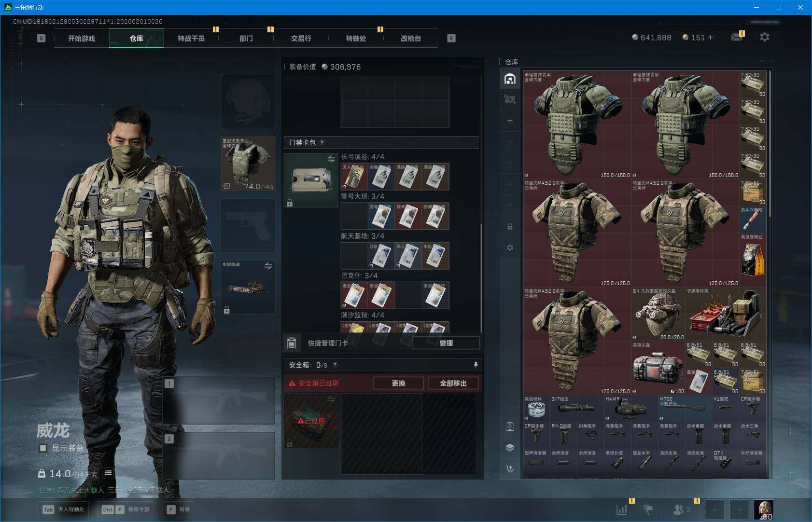Open the mail envelope icon
This screenshot has height=522, width=812.
[737, 37]
